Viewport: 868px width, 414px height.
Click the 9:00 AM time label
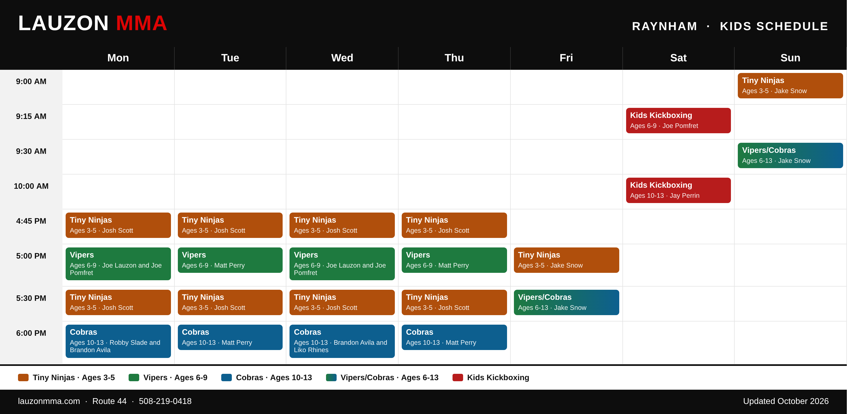(x=31, y=81)
